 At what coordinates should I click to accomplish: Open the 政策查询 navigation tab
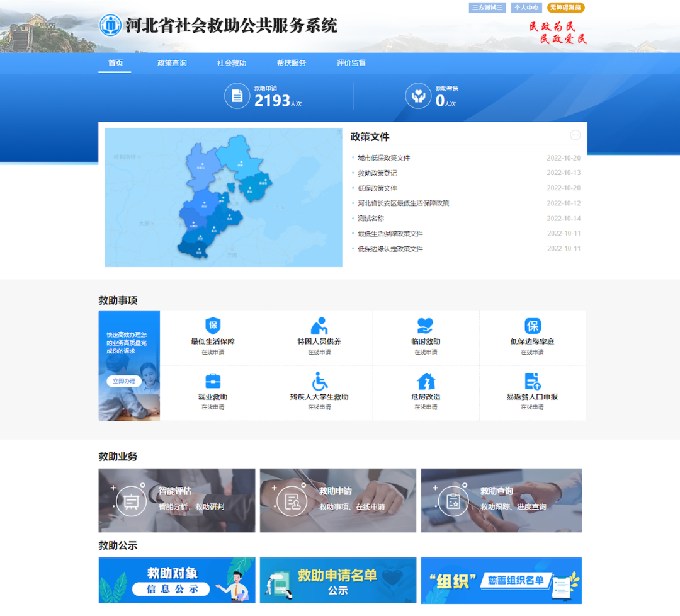(x=172, y=63)
